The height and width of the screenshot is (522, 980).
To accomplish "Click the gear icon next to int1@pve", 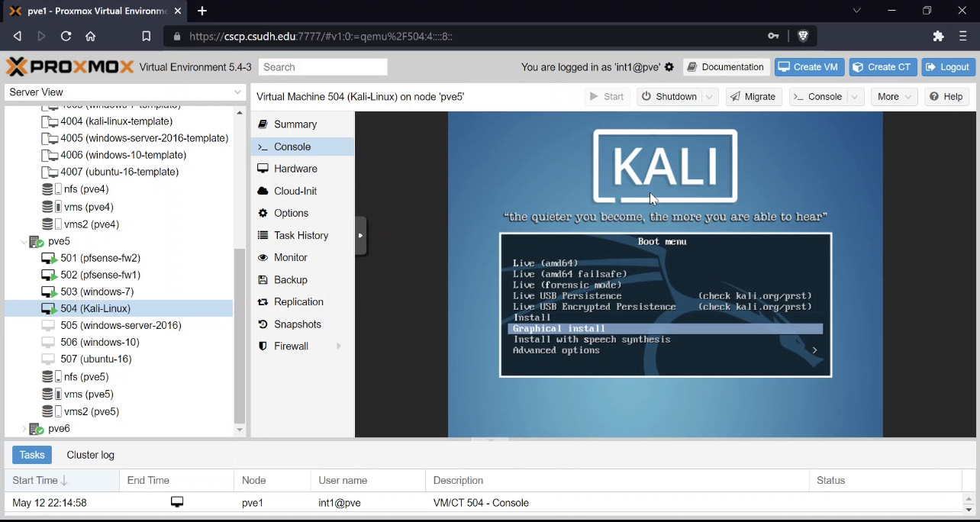I will (669, 67).
